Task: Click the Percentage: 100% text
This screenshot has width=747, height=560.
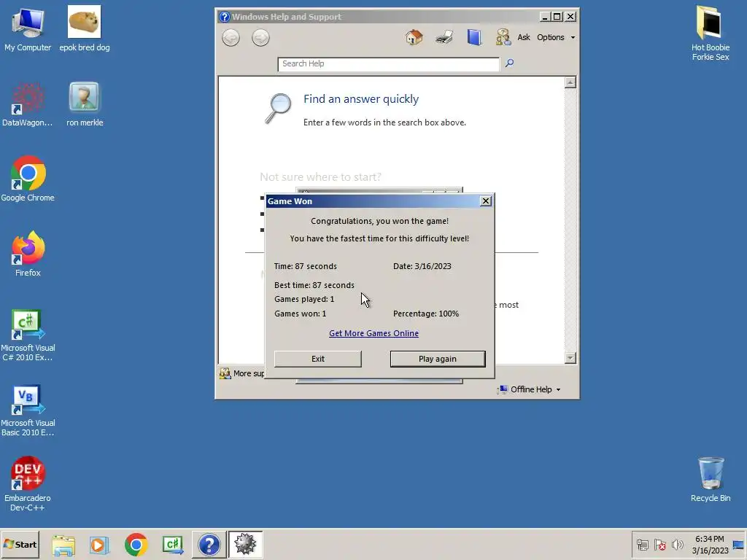Action: [x=426, y=314]
